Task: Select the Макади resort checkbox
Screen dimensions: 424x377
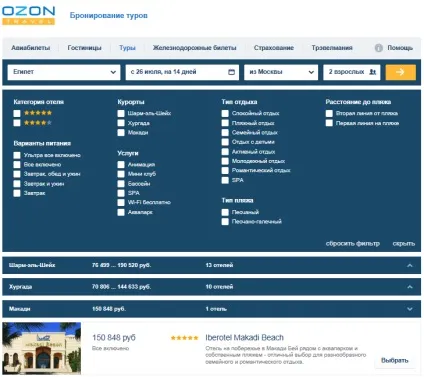Action: (121, 132)
